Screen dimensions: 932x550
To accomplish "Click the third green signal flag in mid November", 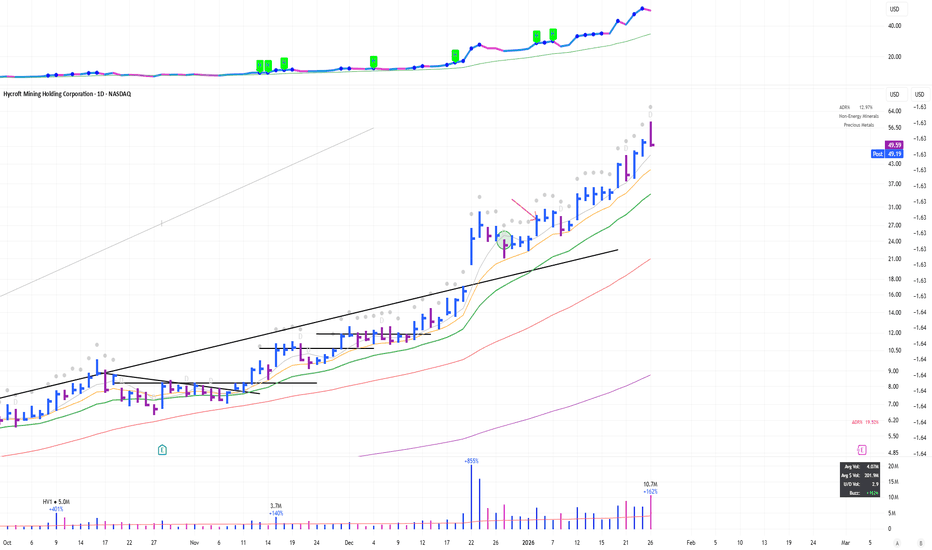I will [284, 62].
